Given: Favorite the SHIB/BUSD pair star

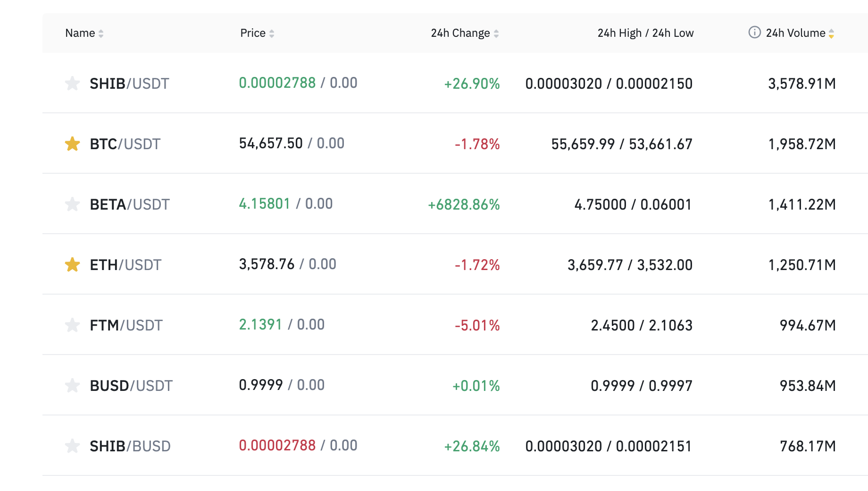Looking at the screenshot, I should click(x=72, y=446).
